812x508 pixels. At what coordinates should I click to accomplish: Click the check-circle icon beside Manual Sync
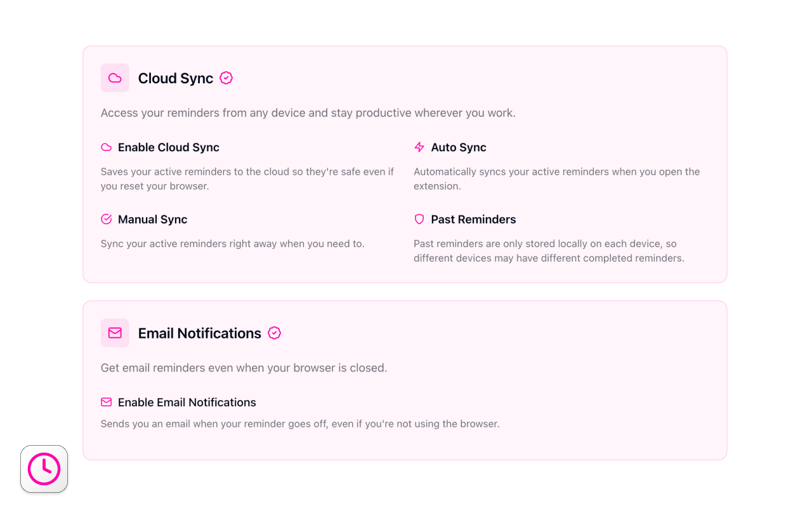pyautogui.click(x=106, y=218)
